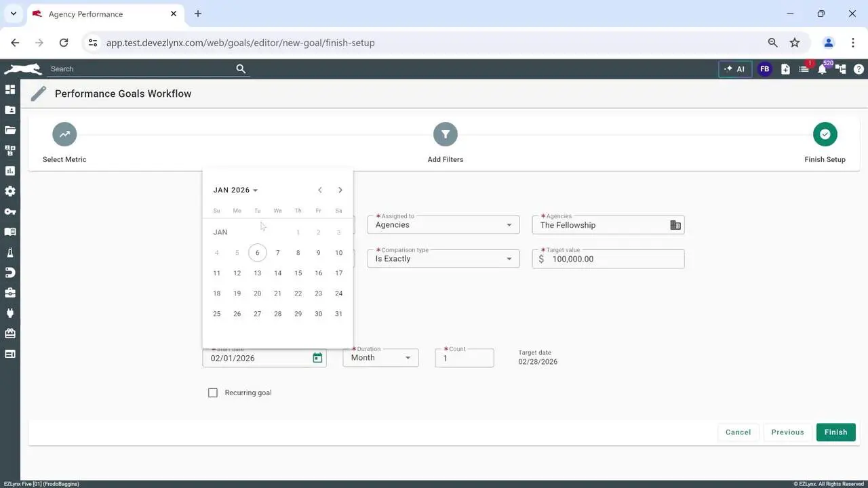868x488 pixels.
Task: Click the Select Metric step icon
Action: 64,134
